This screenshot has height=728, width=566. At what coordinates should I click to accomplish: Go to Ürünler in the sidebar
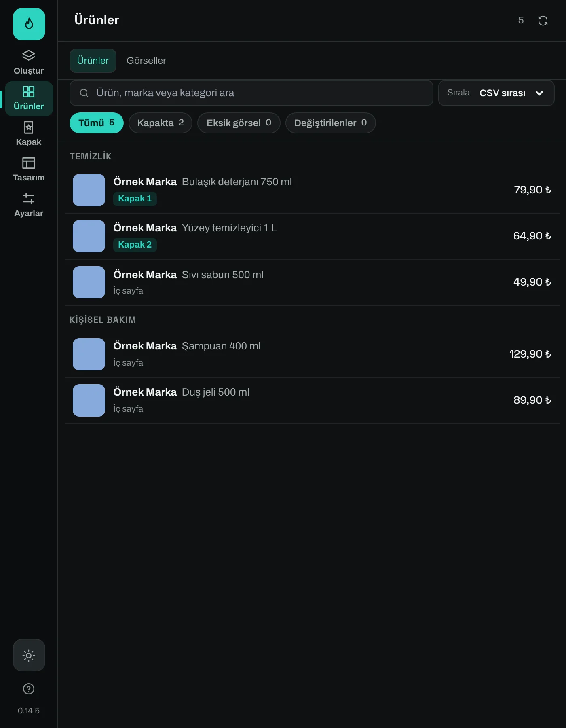click(x=29, y=99)
